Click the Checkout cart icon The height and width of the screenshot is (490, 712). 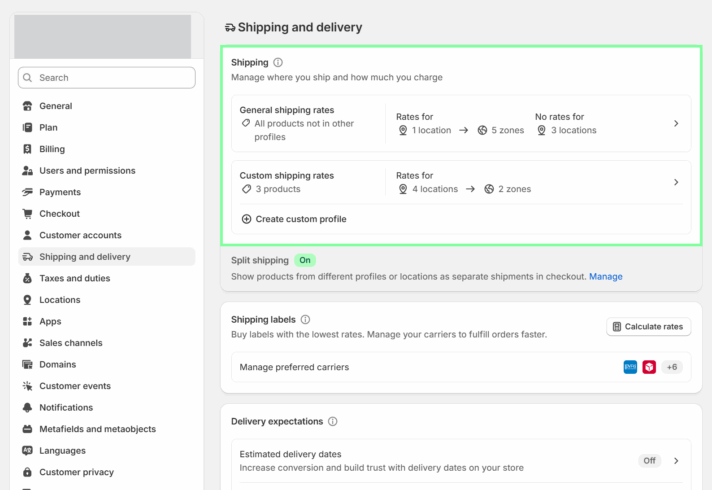(x=27, y=213)
